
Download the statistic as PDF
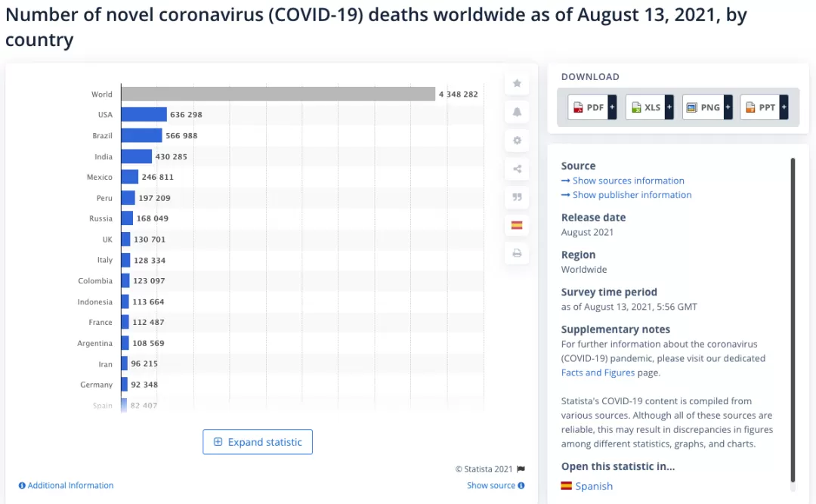tap(592, 107)
